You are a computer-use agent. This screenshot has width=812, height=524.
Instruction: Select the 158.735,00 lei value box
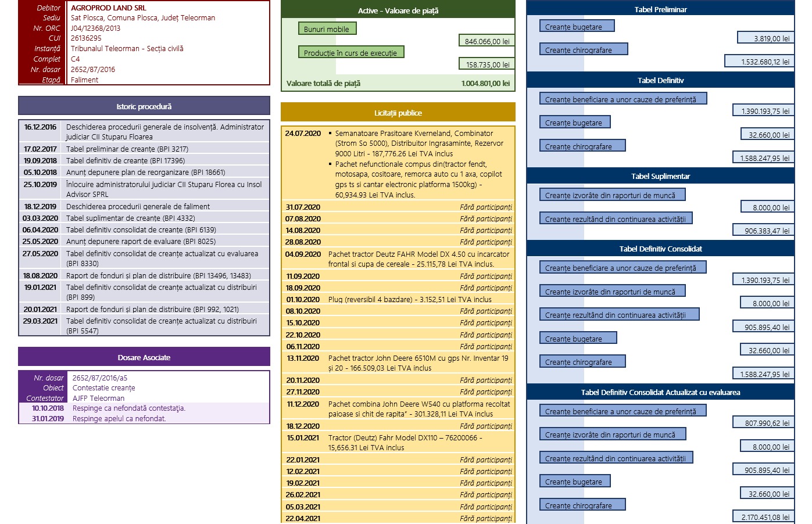click(x=487, y=64)
